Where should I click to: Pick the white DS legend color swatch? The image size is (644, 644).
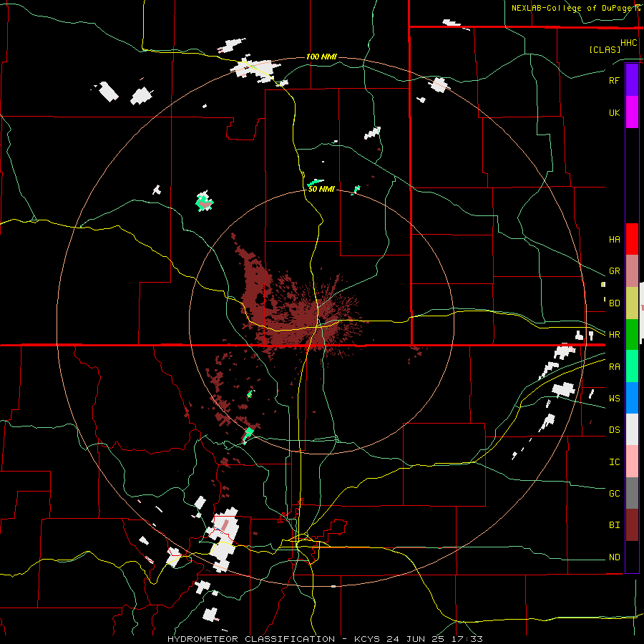coord(632,429)
